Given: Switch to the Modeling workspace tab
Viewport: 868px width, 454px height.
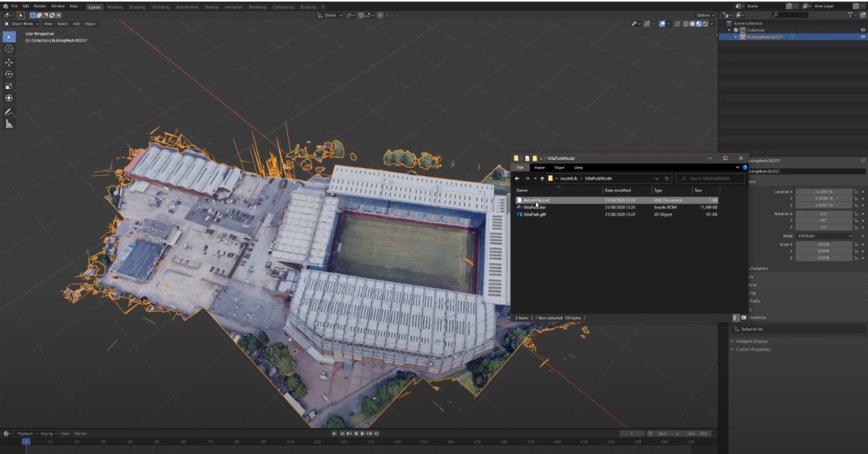Looking at the screenshot, I should pos(115,7).
